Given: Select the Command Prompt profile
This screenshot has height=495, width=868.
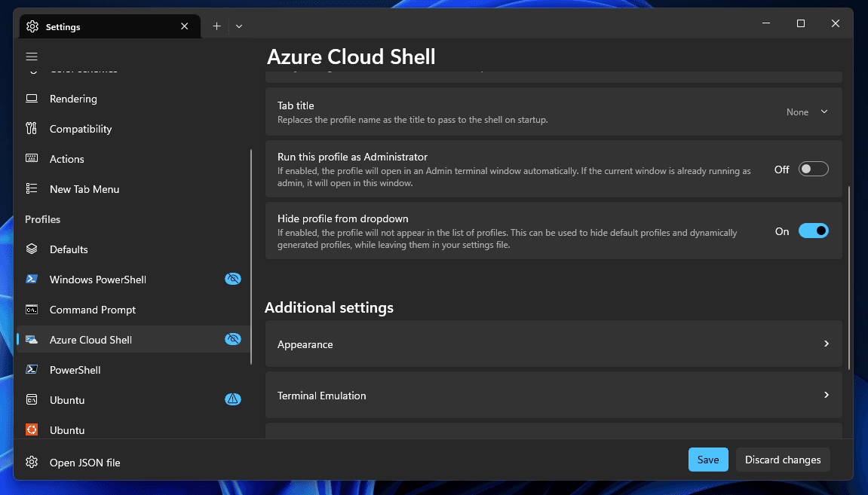Looking at the screenshot, I should click(x=133, y=310).
